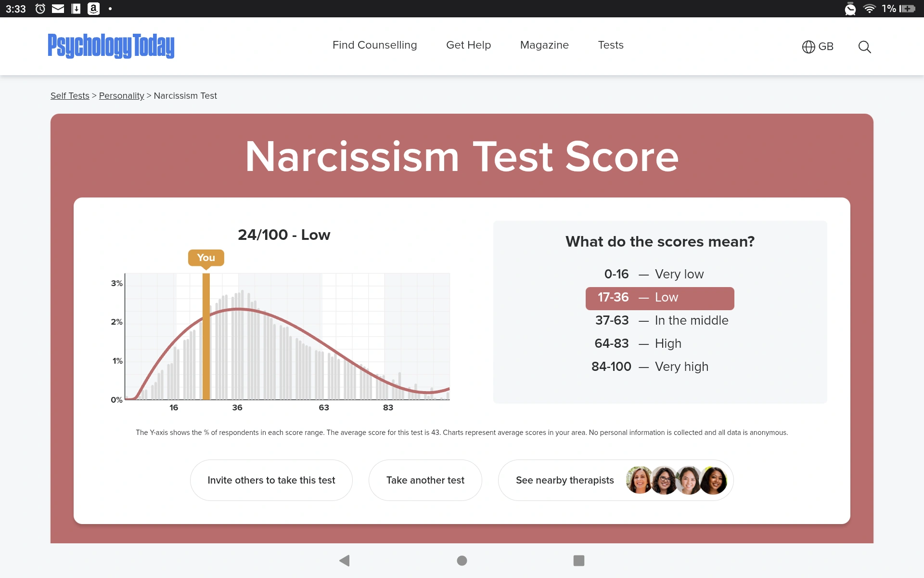Image resolution: width=924 pixels, height=578 pixels.
Task: Open the Get Help menu
Action: coord(468,45)
